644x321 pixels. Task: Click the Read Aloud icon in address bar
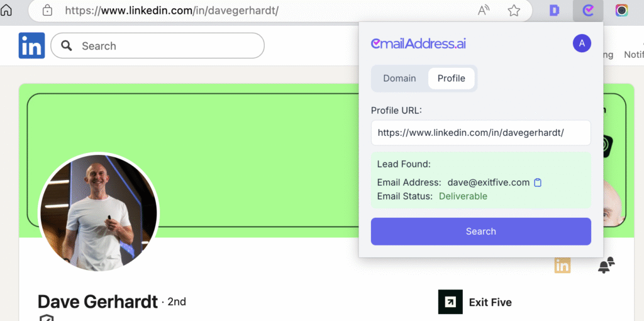pyautogui.click(x=484, y=11)
